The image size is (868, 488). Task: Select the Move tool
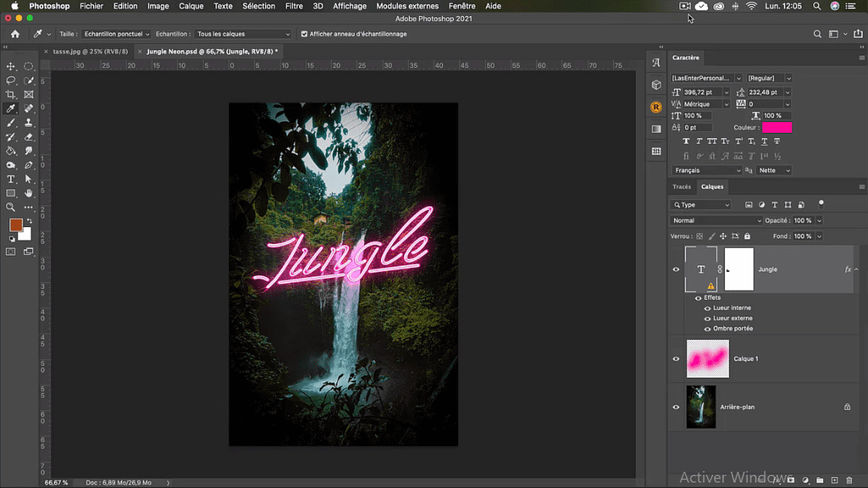click(x=11, y=66)
